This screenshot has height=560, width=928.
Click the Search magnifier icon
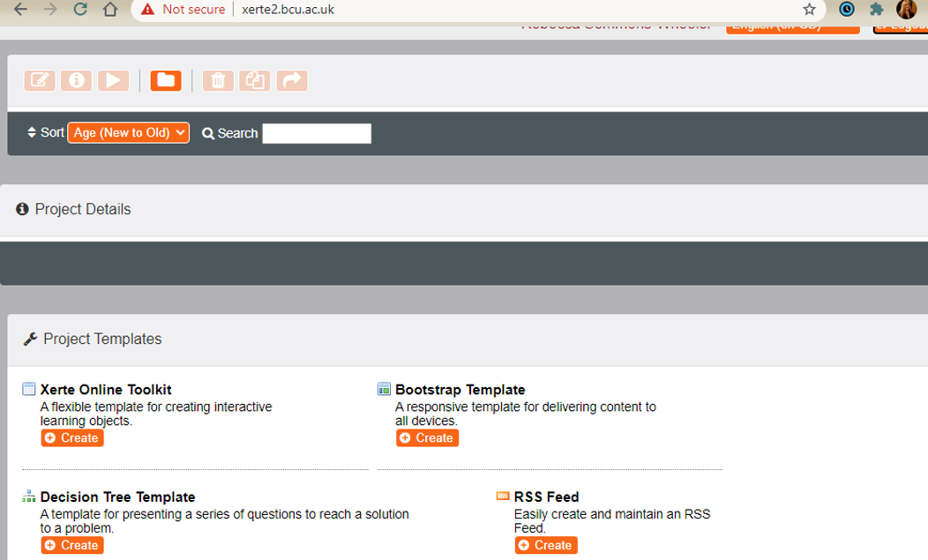click(x=207, y=134)
